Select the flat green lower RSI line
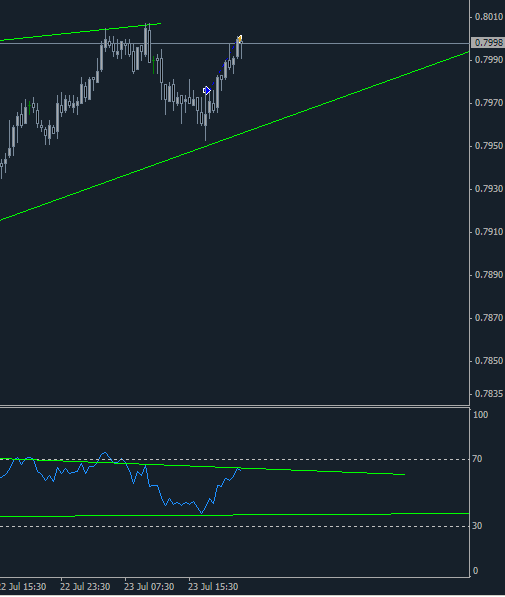 pos(234,515)
